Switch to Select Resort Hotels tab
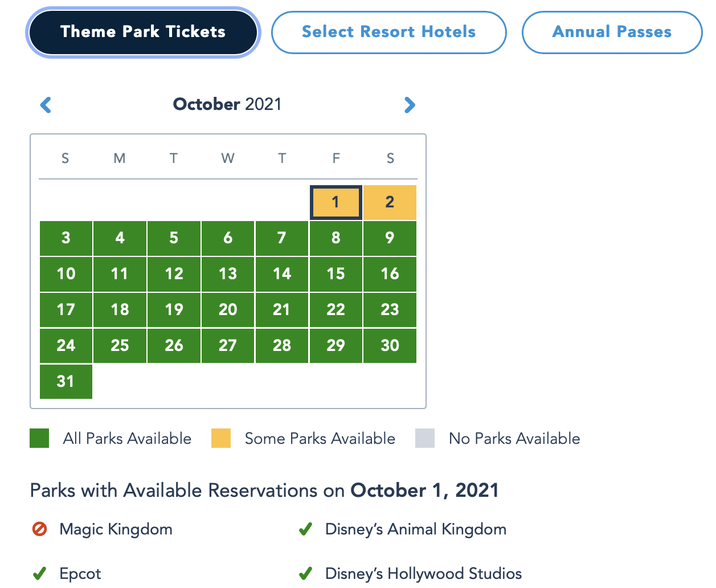The width and height of the screenshot is (716, 588). point(388,32)
